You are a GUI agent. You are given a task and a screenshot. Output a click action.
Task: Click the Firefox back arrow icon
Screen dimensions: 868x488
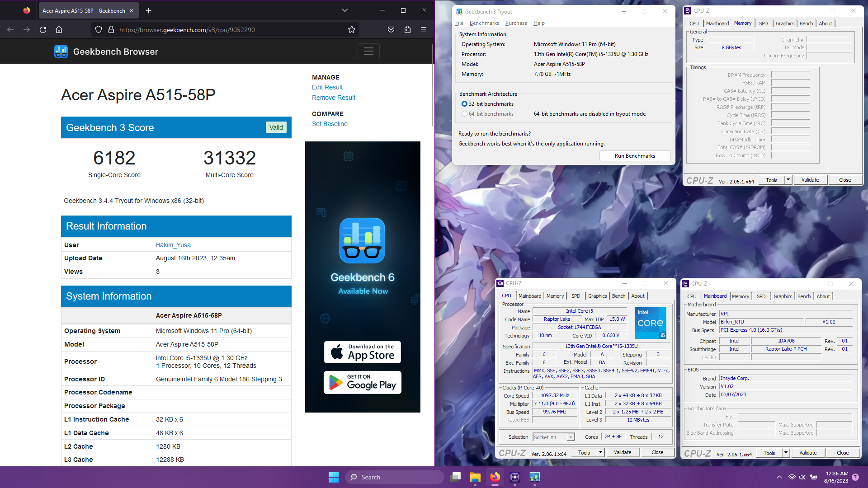[x=10, y=30]
